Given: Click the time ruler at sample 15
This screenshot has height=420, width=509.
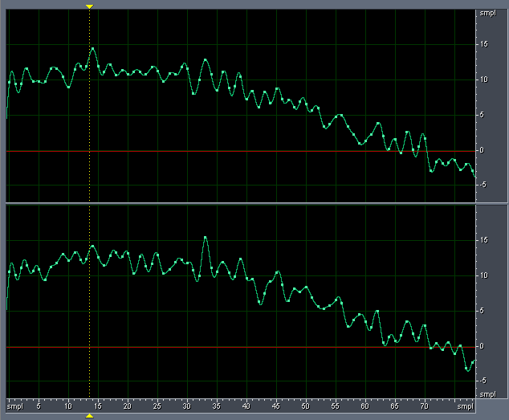Looking at the screenshot, I should click(x=98, y=406).
